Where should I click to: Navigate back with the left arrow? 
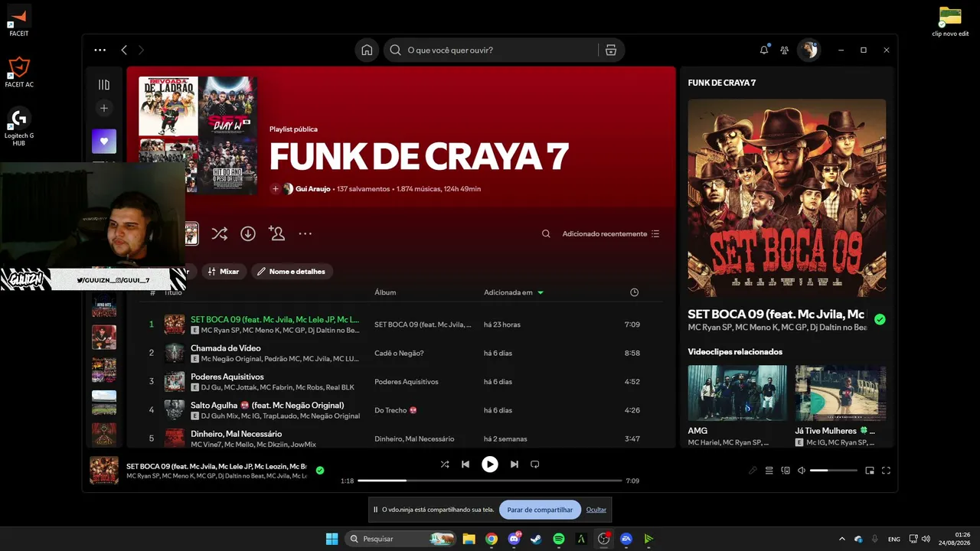tap(124, 50)
